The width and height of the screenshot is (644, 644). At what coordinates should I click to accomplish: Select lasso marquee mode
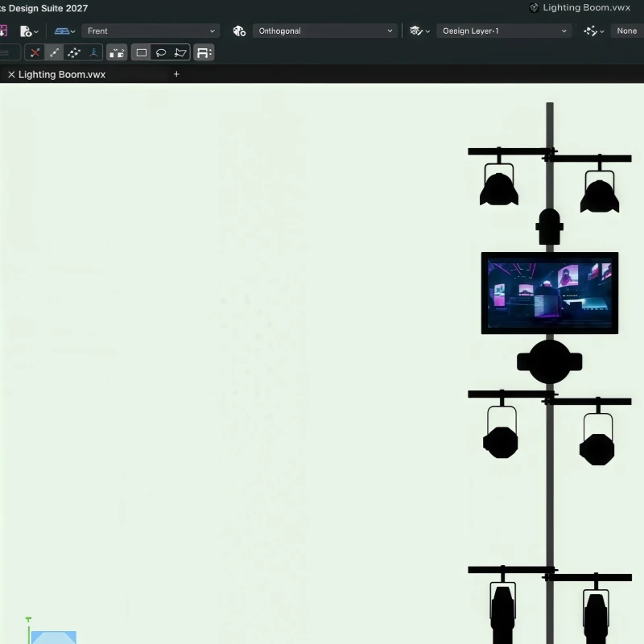pyautogui.click(x=161, y=52)
